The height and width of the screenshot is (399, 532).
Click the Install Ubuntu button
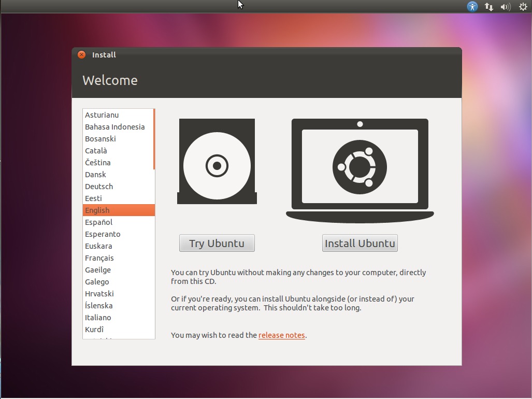[360, 243]
